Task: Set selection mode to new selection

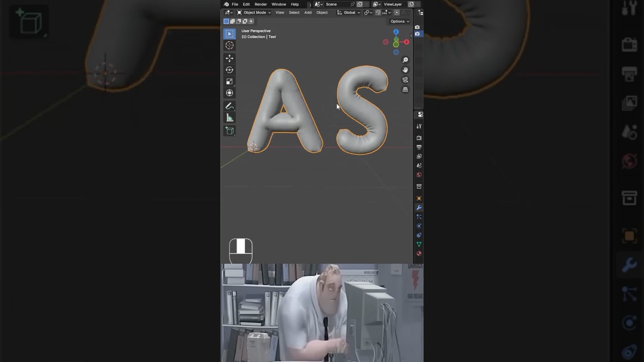Action: coord(226,21)
